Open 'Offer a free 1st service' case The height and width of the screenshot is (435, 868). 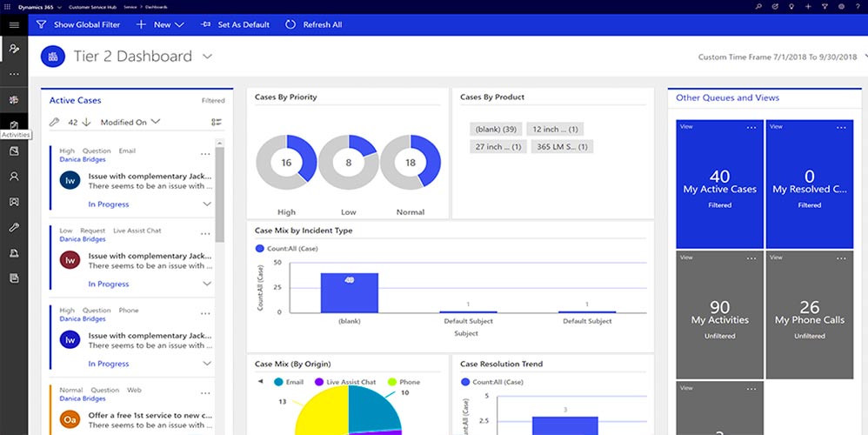tap(150, 415)
